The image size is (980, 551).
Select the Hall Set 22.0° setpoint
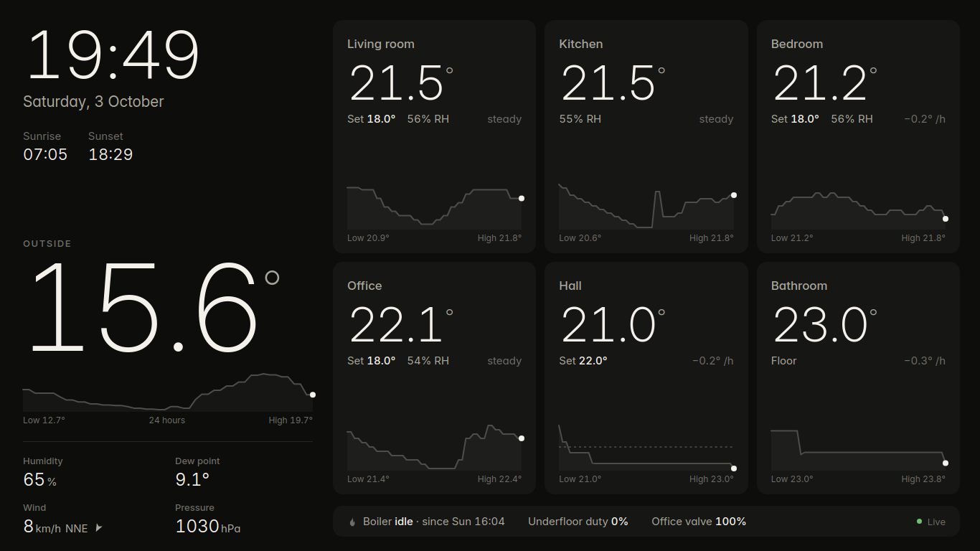click(x=583, y=361)
